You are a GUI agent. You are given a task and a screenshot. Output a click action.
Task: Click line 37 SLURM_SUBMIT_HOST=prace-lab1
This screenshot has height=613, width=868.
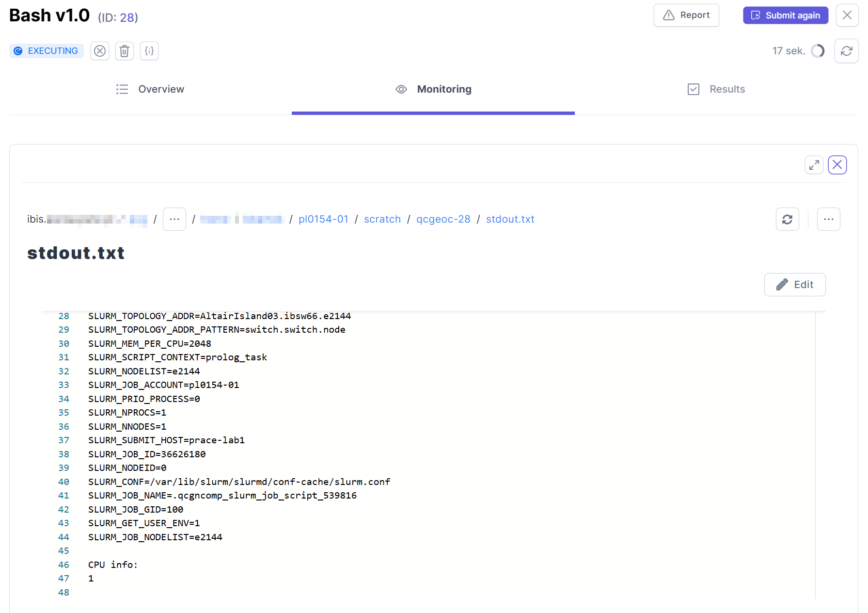[166, 440]
